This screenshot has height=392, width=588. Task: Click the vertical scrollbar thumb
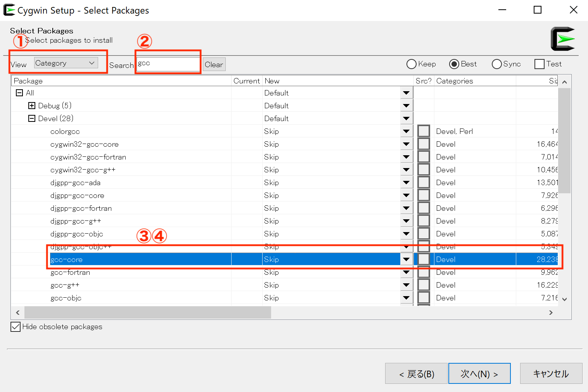[564, 140]
